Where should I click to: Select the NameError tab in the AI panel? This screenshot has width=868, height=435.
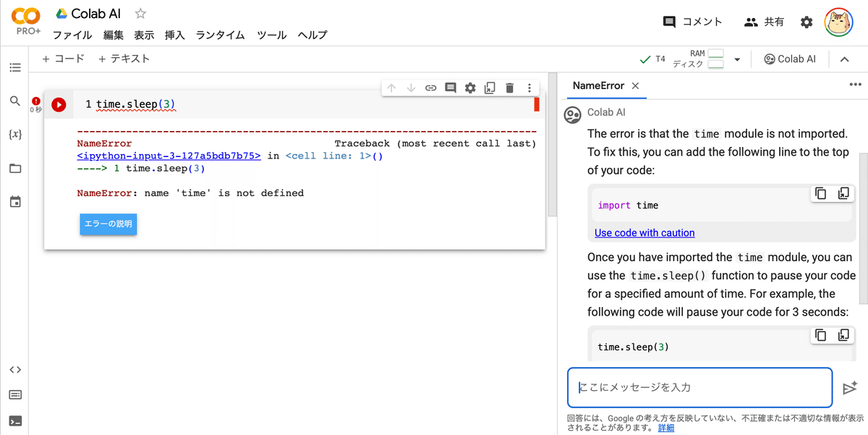(599, 85)
